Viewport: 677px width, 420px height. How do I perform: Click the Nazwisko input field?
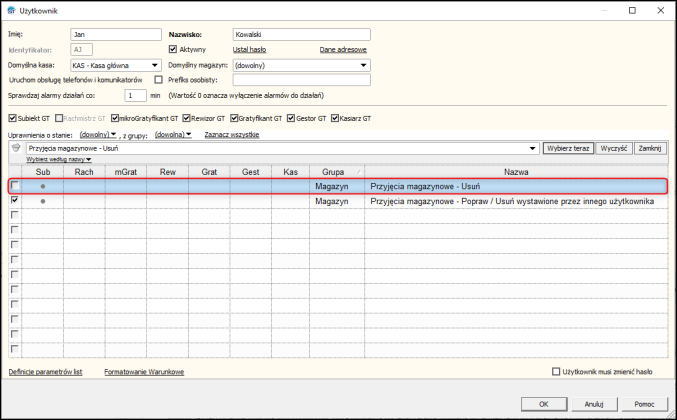pyautogui.click(x=301, y=35)
